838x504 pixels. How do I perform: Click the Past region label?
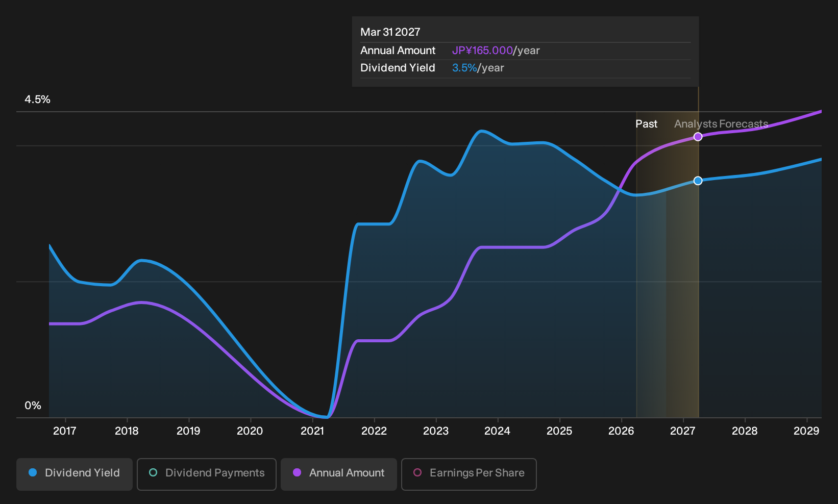coord(646,124)
